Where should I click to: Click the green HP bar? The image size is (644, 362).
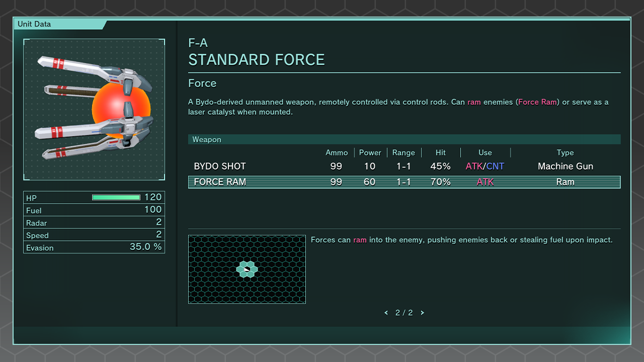click(116, 198)
